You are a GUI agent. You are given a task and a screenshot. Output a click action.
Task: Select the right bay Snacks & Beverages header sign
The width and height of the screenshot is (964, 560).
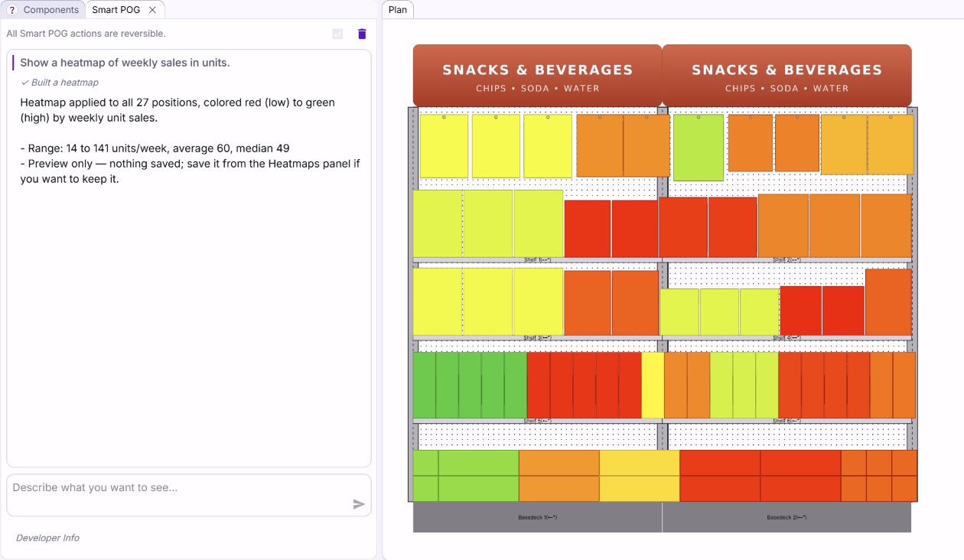point(787,76)
